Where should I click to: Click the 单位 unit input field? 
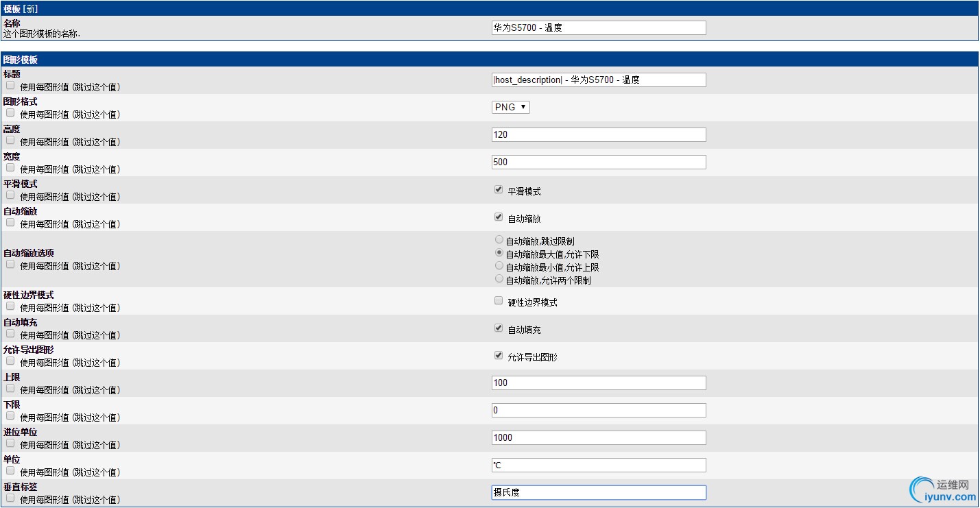599,465
